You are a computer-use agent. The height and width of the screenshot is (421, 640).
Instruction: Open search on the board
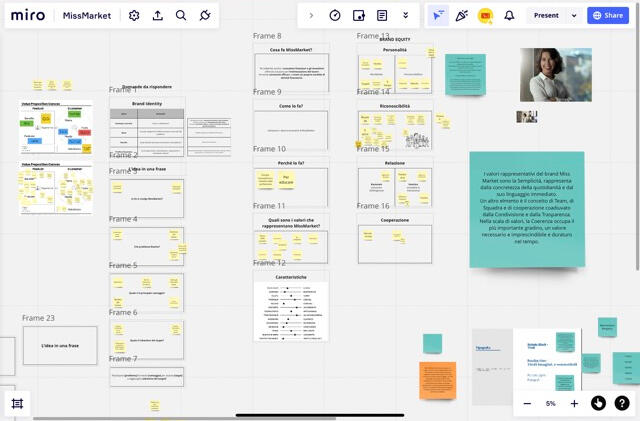[x=181, y=16]
